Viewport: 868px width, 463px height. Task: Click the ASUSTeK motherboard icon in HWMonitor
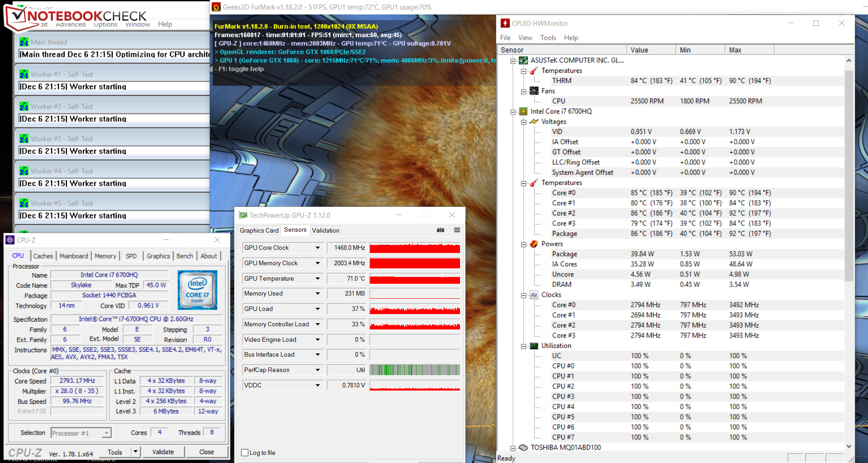523,60
